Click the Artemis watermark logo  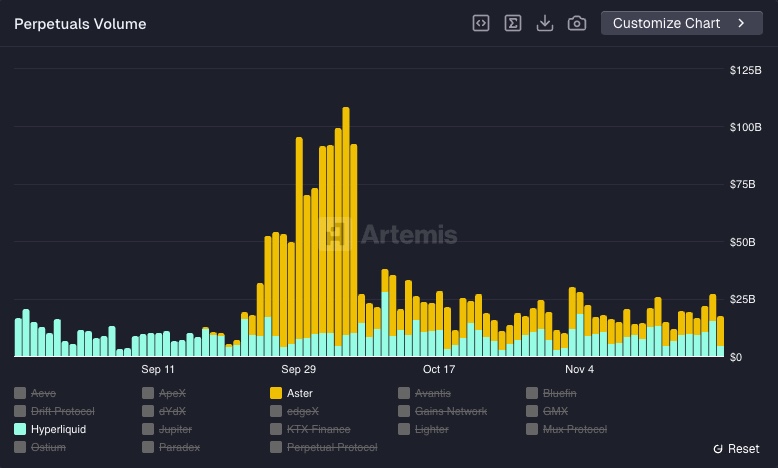point(339,234)
